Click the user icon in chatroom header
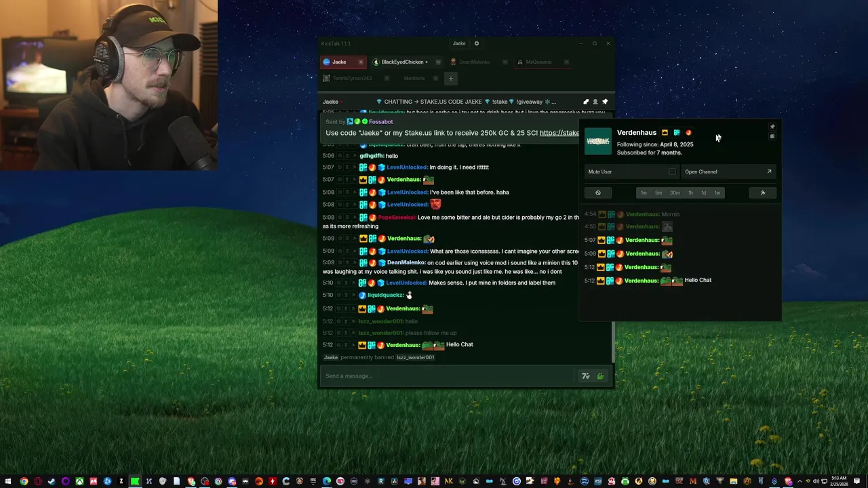 point(595,102)
